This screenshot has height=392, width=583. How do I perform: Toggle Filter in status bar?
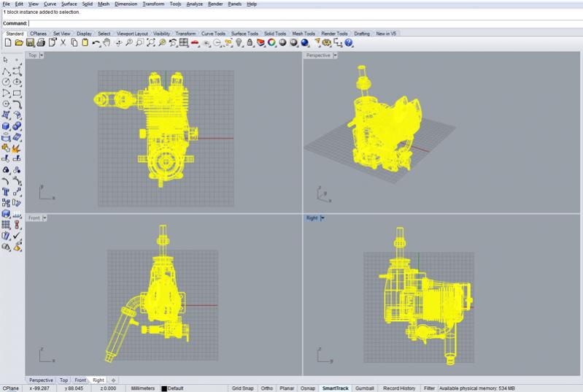(x=429, y=388)
